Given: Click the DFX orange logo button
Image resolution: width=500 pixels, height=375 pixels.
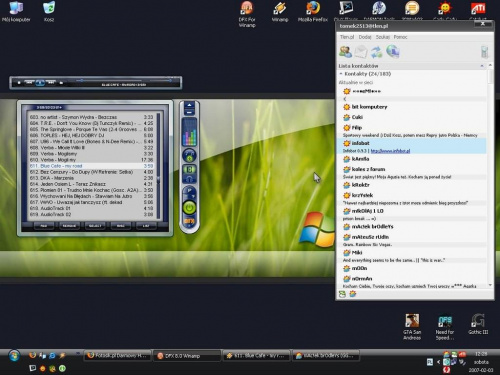Looking at the screenshot, I should (189, 221).
